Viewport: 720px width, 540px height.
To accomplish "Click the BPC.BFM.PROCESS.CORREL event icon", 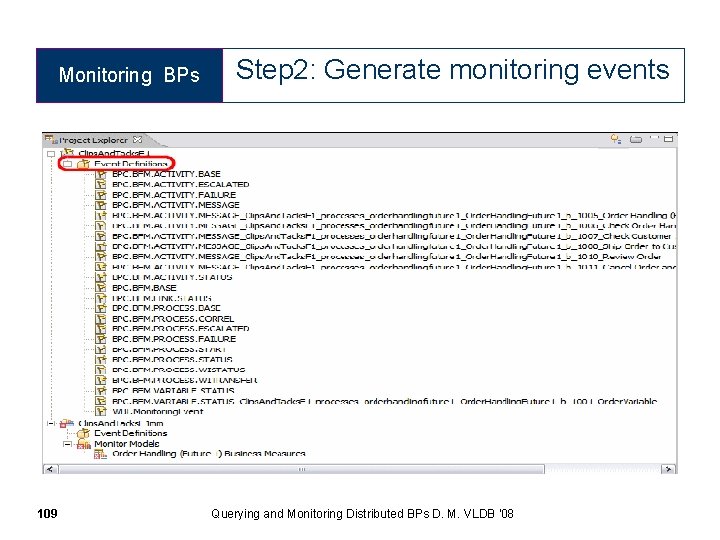I will 101,319.
